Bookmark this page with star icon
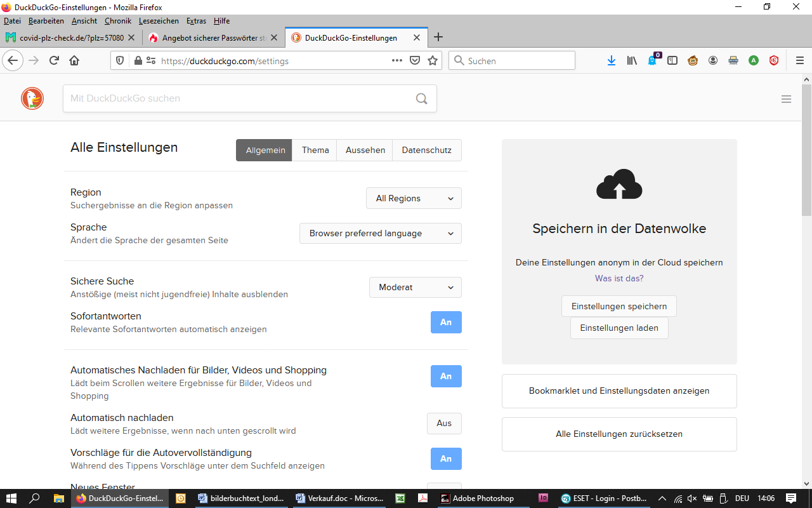 pos(433,60)
